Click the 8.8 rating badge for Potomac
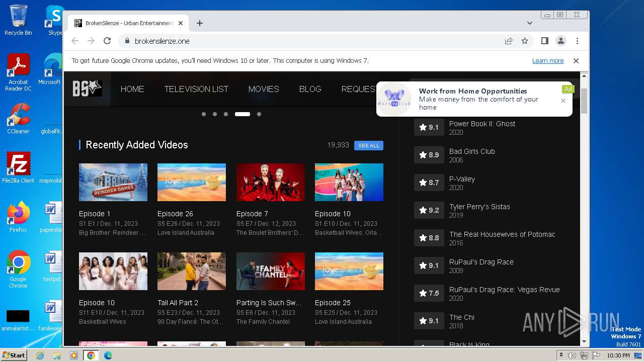 coord(429,238)
